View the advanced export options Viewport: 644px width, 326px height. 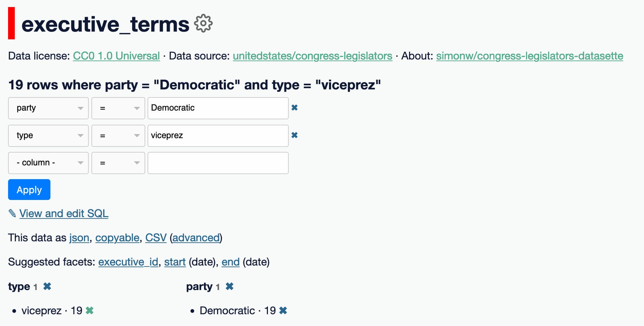[x=196, y=238]
